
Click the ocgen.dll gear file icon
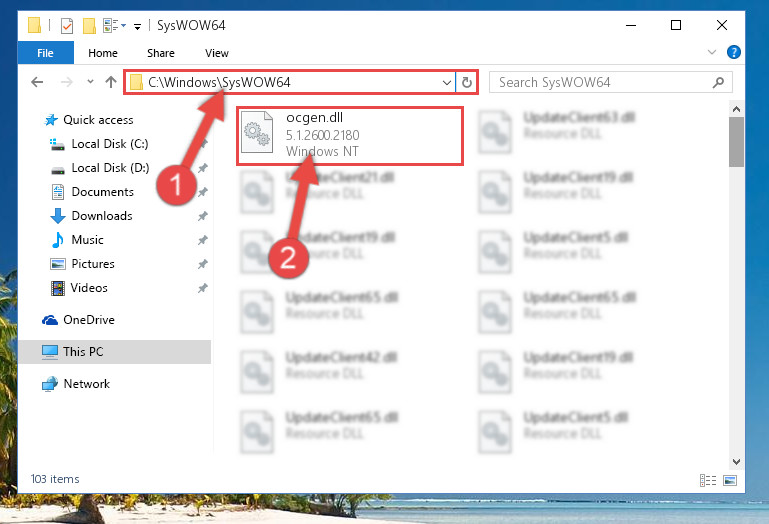(257, 132)
